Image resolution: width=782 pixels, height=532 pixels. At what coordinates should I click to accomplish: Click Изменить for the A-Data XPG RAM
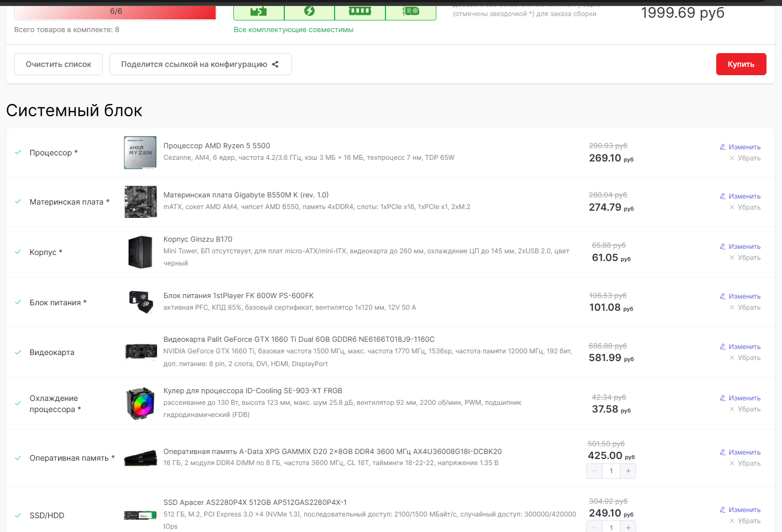click(740, 452)
